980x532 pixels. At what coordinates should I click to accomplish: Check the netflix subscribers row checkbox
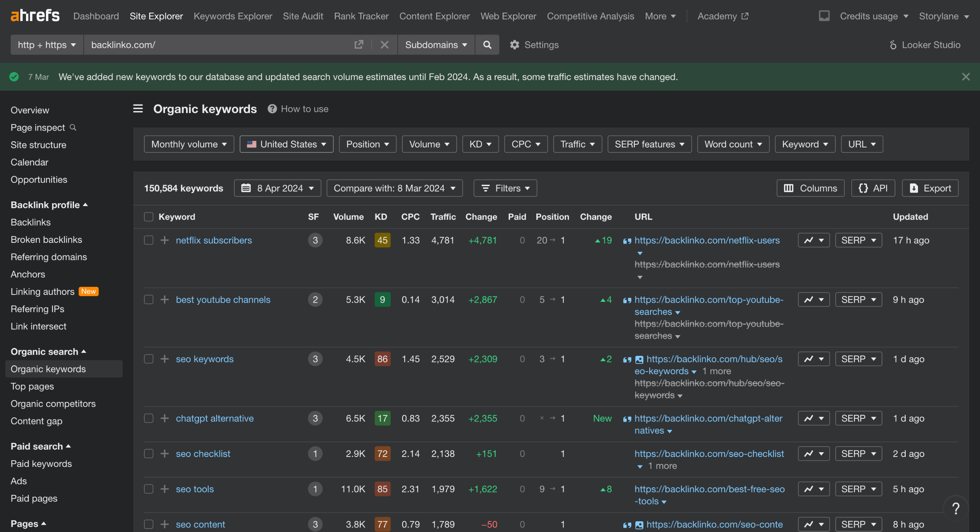(149, 240)
